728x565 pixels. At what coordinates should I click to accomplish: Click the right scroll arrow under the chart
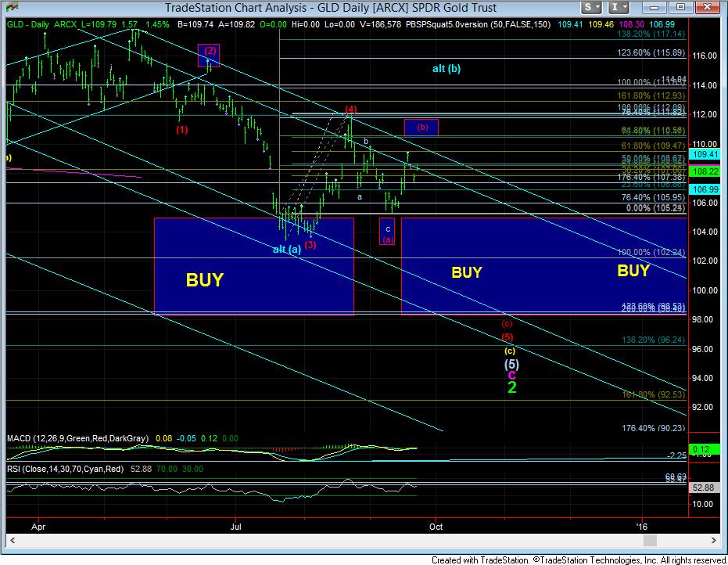(x=714, y=541)
